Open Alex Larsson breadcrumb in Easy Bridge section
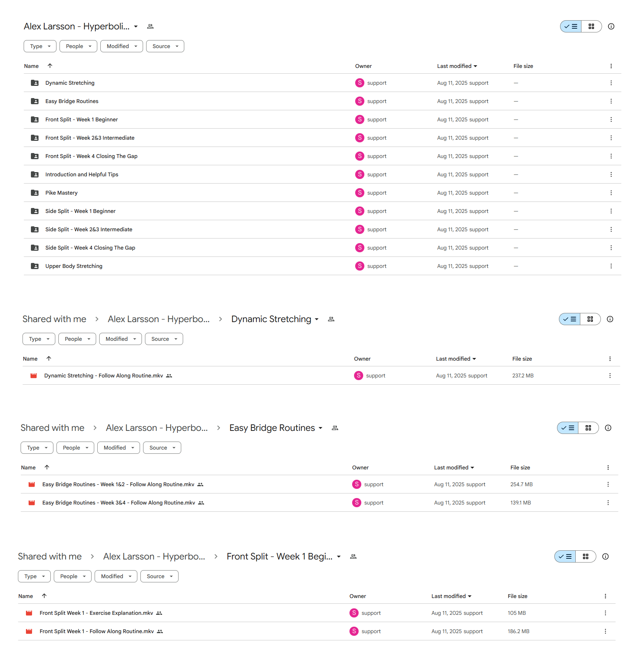This screenshot has height=661, width=644. pos(157,428)
